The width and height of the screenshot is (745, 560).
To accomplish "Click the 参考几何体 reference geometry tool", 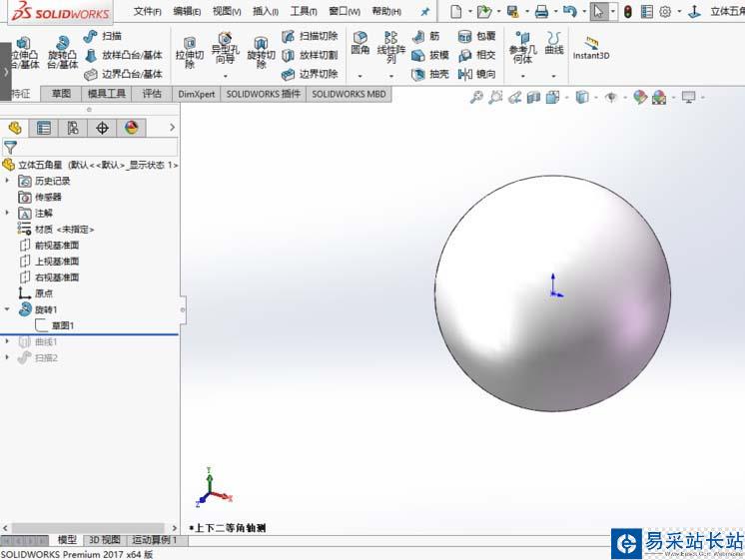I will click(x=522, y=48).
